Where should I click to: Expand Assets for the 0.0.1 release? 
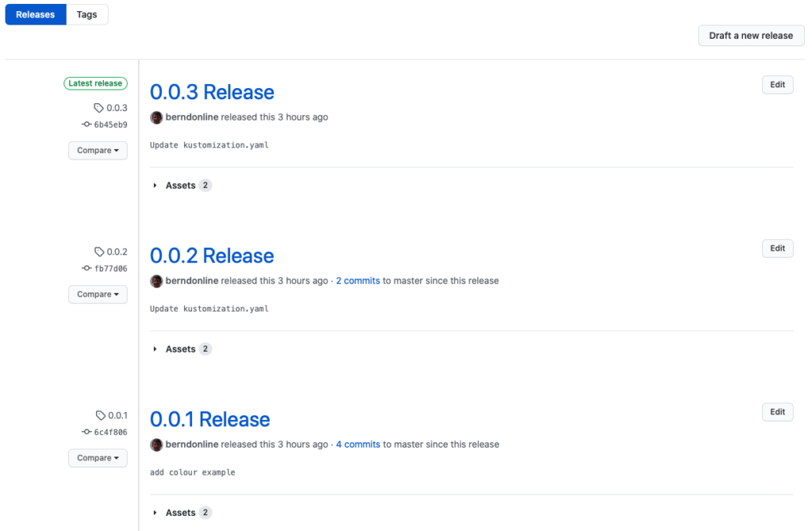click(181, 512)
